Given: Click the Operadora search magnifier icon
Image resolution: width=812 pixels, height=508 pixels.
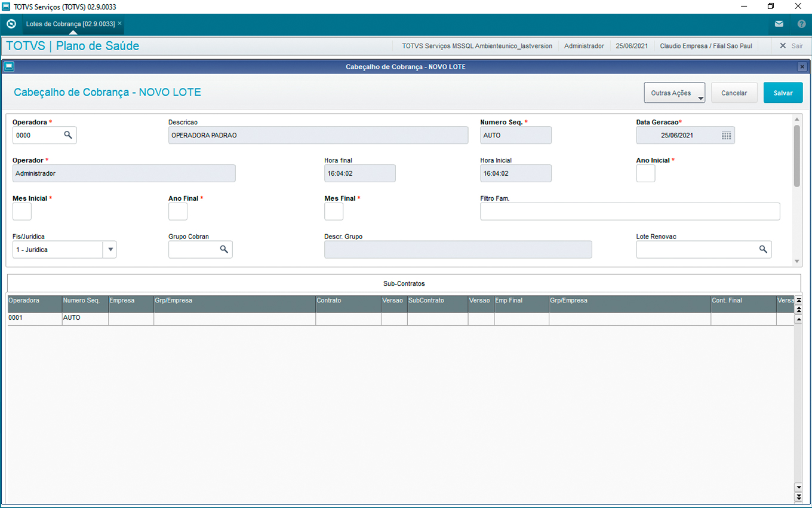Looking at the screenshot, I should coord(68,135).
